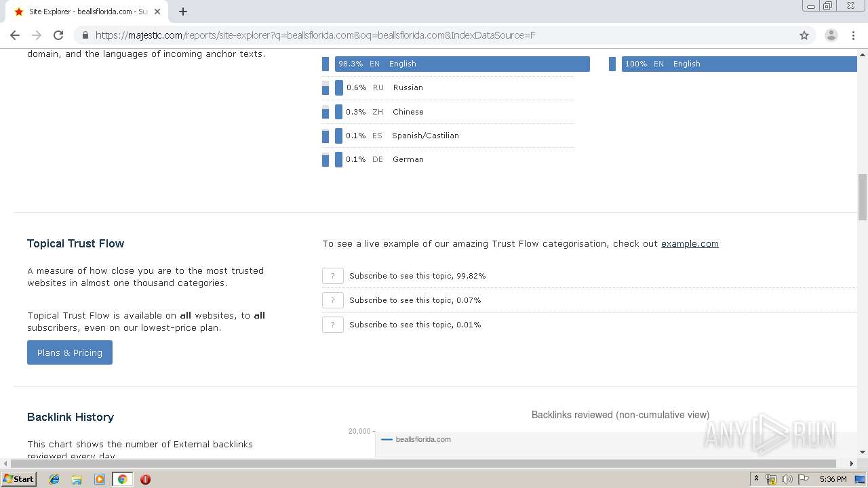Open a new tab with plus button
The width and height of the screenshot is (868, 488).
point(183,12)
